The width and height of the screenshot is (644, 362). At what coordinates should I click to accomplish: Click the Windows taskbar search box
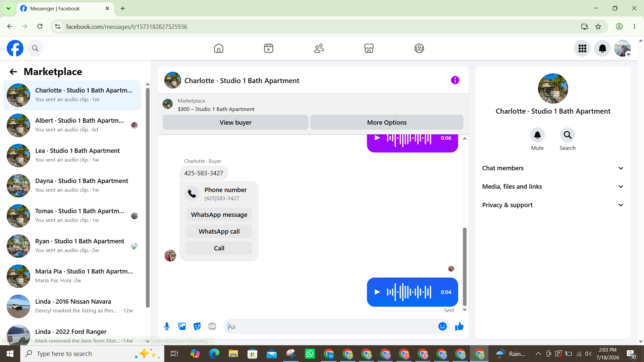coord(92,354)
